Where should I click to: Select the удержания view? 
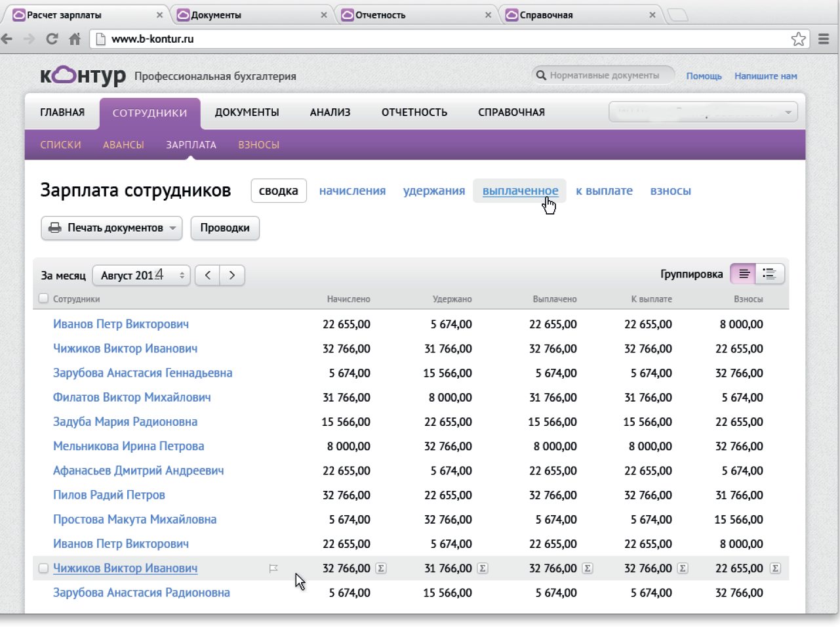point(434,191)
